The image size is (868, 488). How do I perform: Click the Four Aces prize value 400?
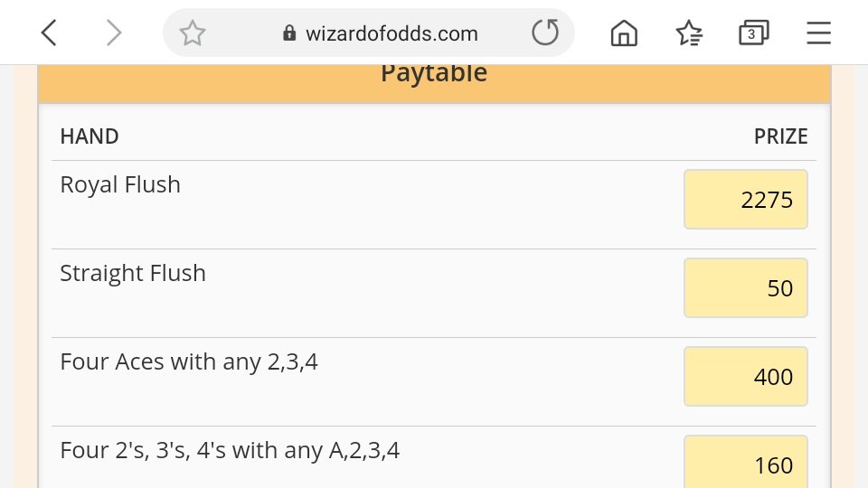click(745, 377)
